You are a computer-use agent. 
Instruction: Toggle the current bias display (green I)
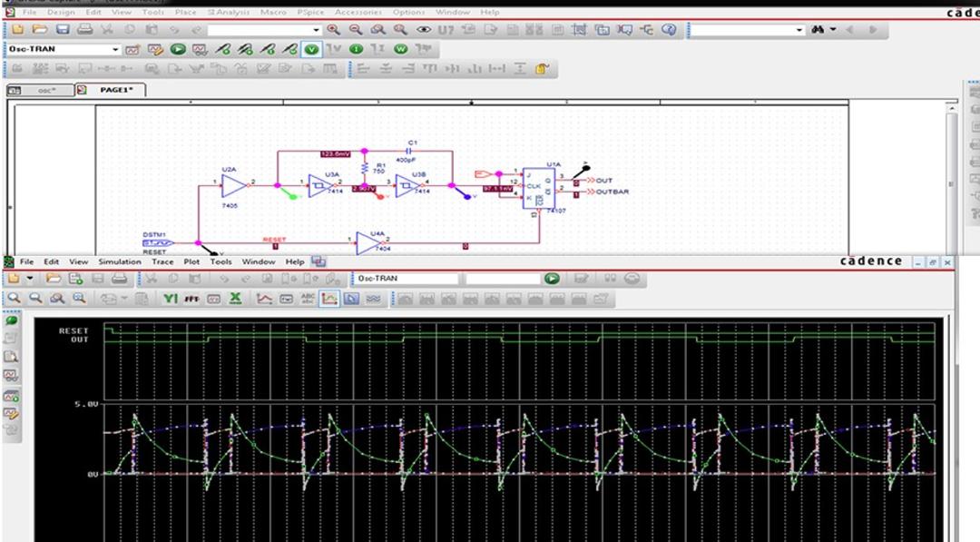coord(357,49)
